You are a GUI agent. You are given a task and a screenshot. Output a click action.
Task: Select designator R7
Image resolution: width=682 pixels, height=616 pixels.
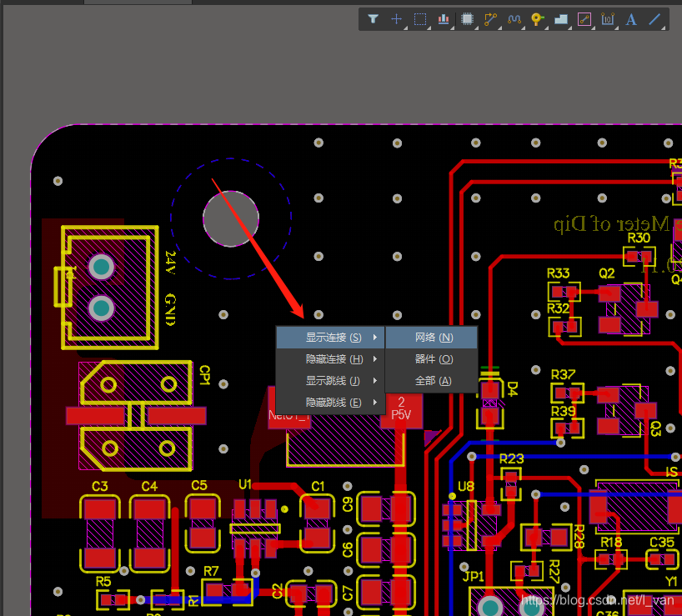coord(211,571)
